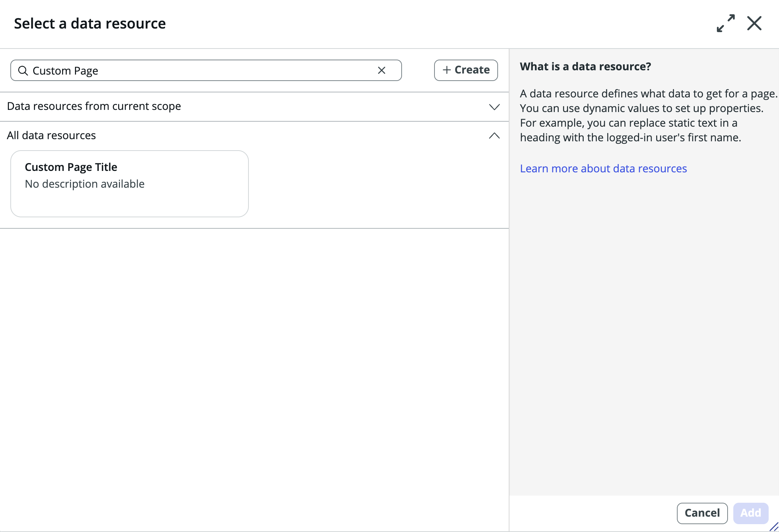Create a new data resource
This screenshot has height=532, width=779.
[466, 70]
